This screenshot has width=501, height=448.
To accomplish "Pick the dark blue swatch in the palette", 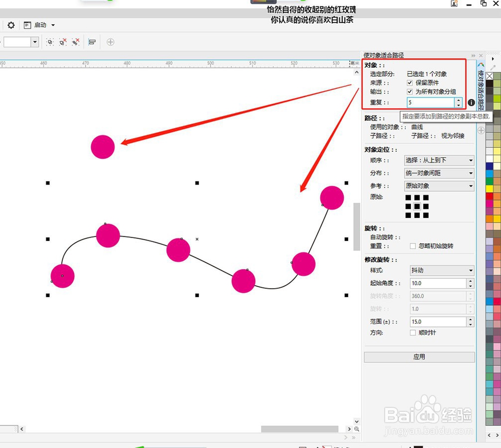I will 489,166.
